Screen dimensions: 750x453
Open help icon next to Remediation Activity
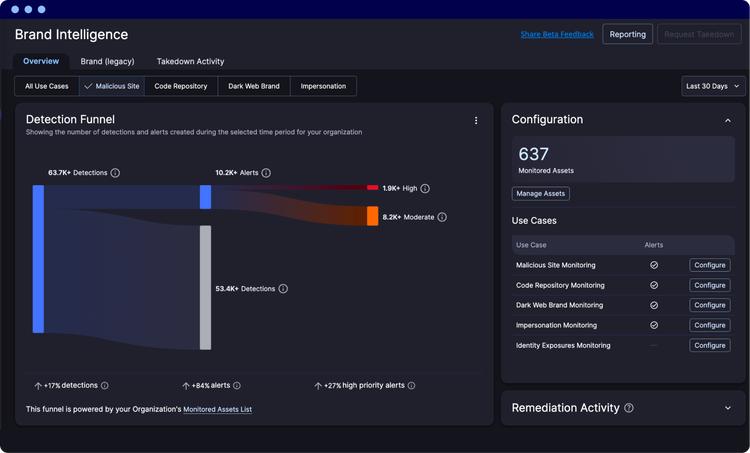629,408
